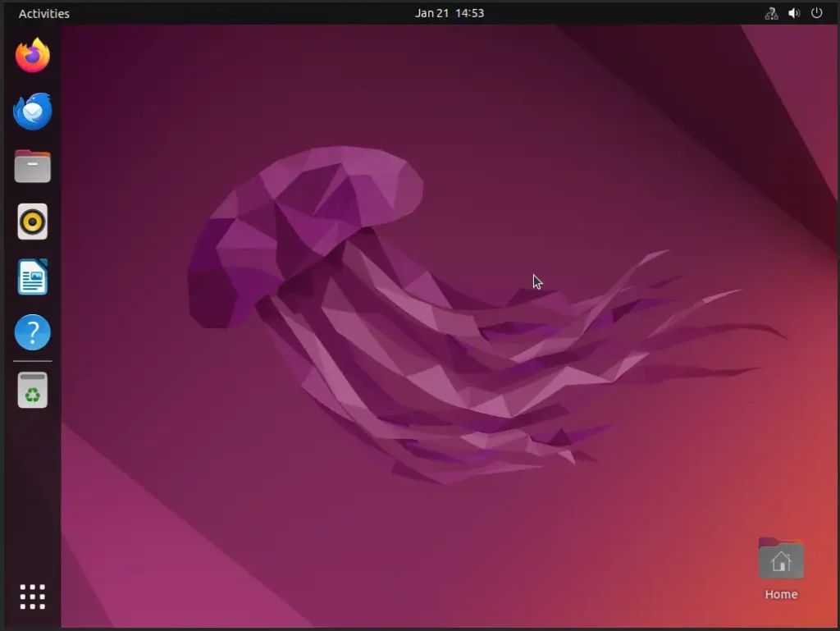Click the Activities button
840x631 pixels.
click(x=44, y=13)
